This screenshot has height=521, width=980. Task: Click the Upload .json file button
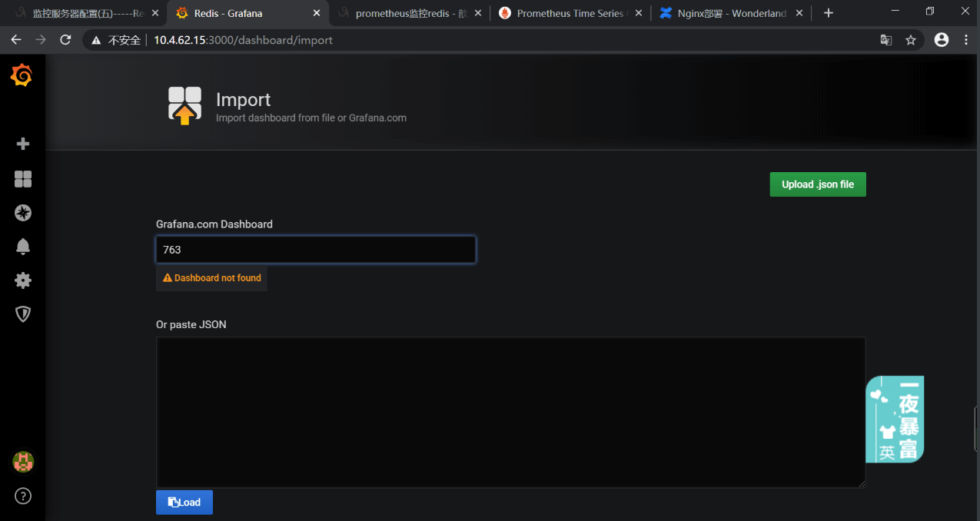tap(818, 184)
